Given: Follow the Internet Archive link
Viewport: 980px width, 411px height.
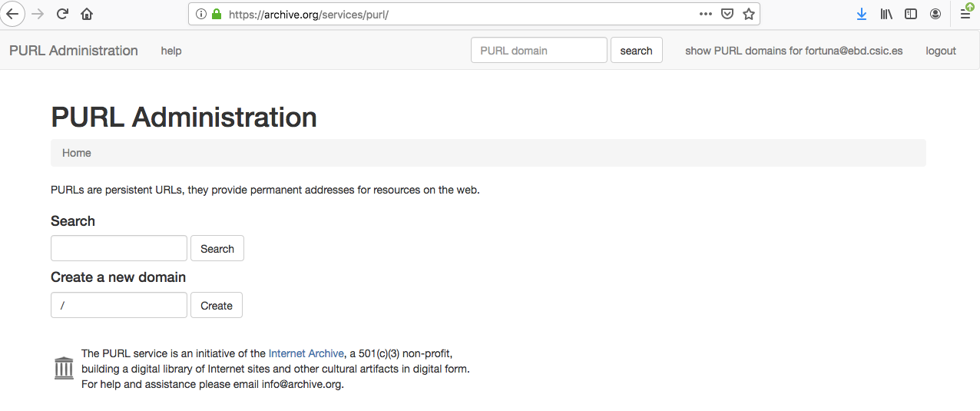Looking at the screenshot, I should pyautogui.click(x=306, y=353).
